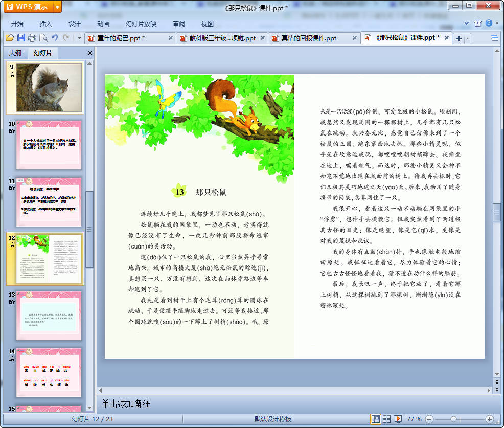Expand the arrow beside the Help icon

pyautogui.click(x=497, y=23)
